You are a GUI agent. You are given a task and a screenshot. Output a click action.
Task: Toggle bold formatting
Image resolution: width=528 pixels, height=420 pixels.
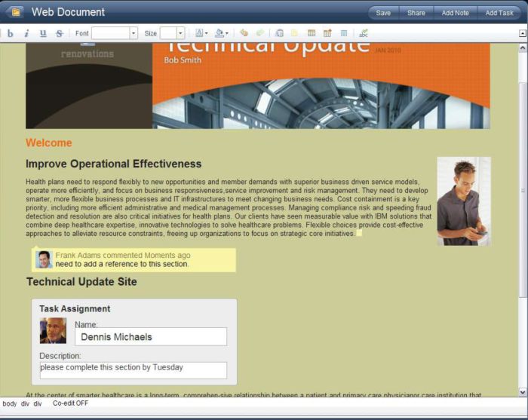pyautogui.click(x=11, y=33)
